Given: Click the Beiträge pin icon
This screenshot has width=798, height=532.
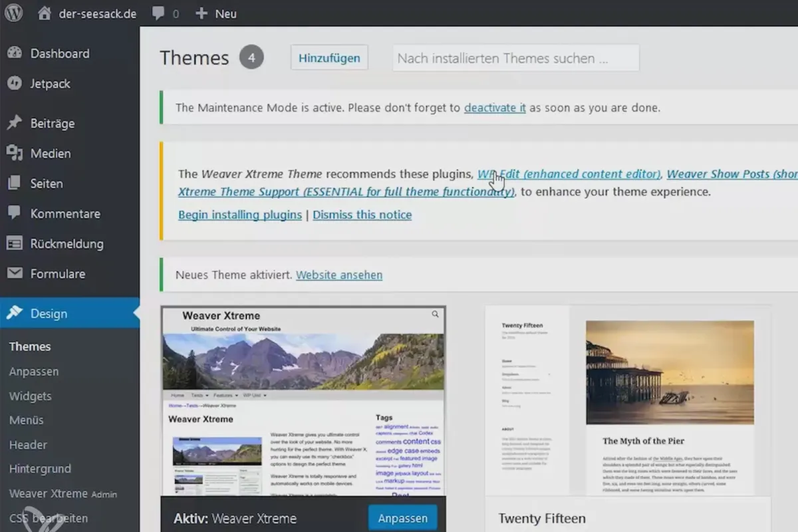Looking at the screenshot, I should (x=15, y=123).
